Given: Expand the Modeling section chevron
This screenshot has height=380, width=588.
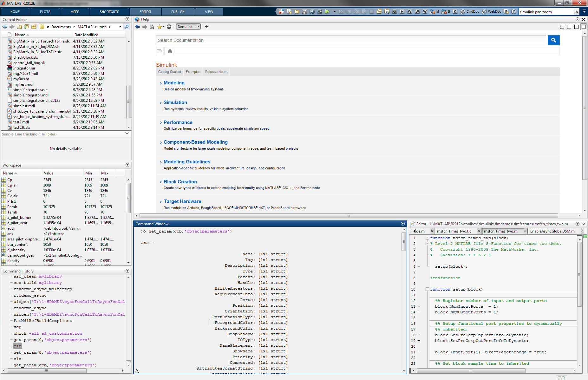Looking at the screenshot, I should coord(161,83).
